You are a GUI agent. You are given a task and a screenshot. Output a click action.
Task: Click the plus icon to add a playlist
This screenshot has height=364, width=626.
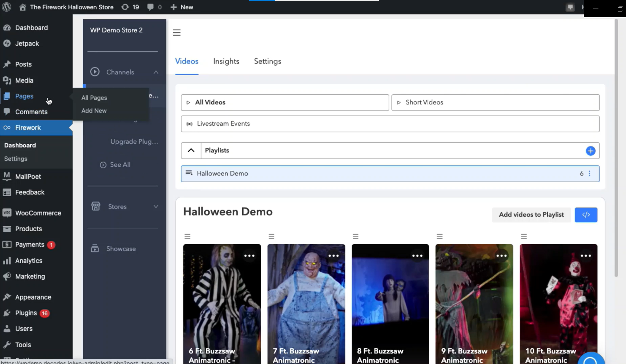coord(590,151)
